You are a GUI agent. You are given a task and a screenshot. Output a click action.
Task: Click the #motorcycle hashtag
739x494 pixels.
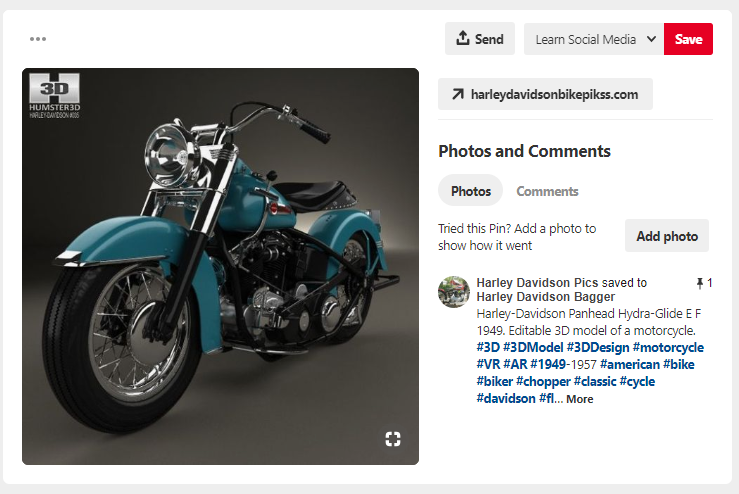coord(668,347)
